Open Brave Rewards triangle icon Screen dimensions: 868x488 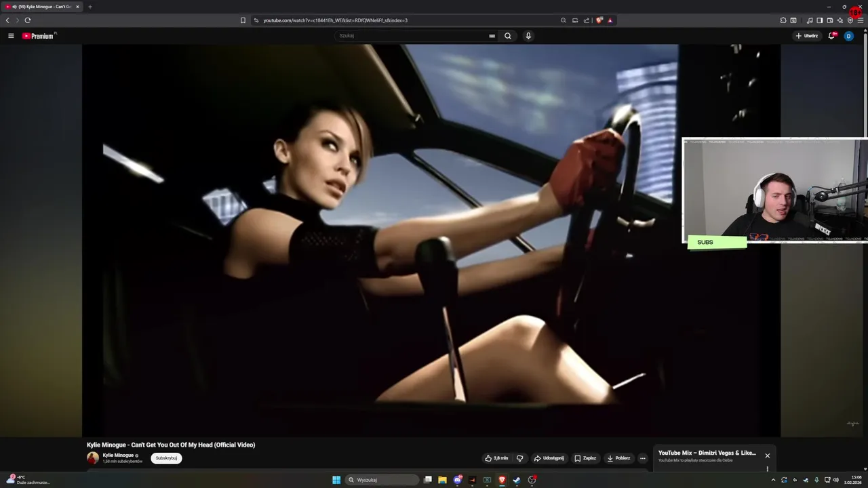610,20
